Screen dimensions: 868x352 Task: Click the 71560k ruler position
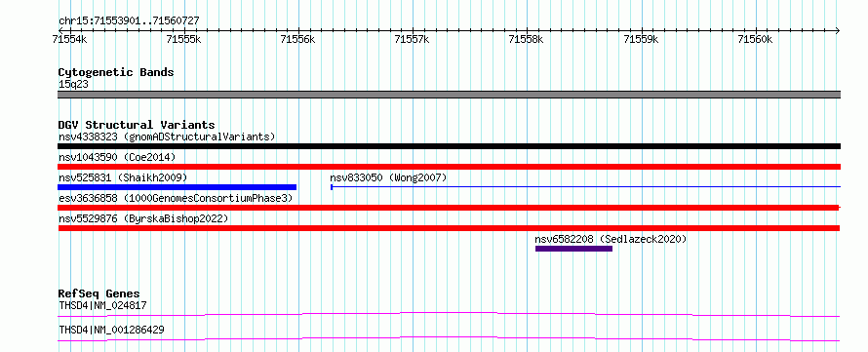[x=755, y=40]
